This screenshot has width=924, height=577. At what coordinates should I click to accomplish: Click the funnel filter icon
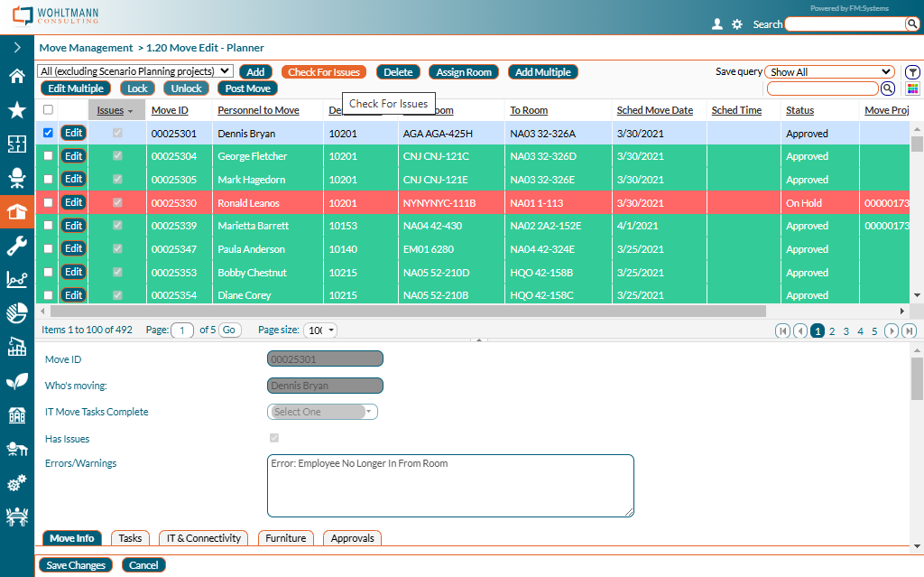pos(912,72)
